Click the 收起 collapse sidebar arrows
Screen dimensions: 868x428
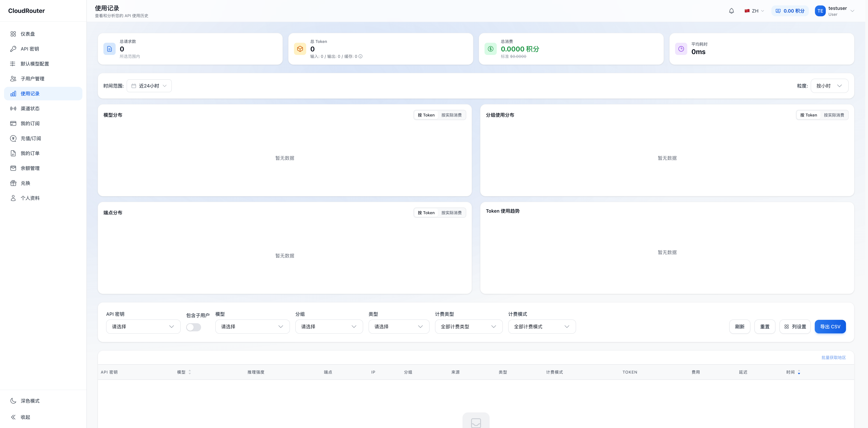[13, 417]
